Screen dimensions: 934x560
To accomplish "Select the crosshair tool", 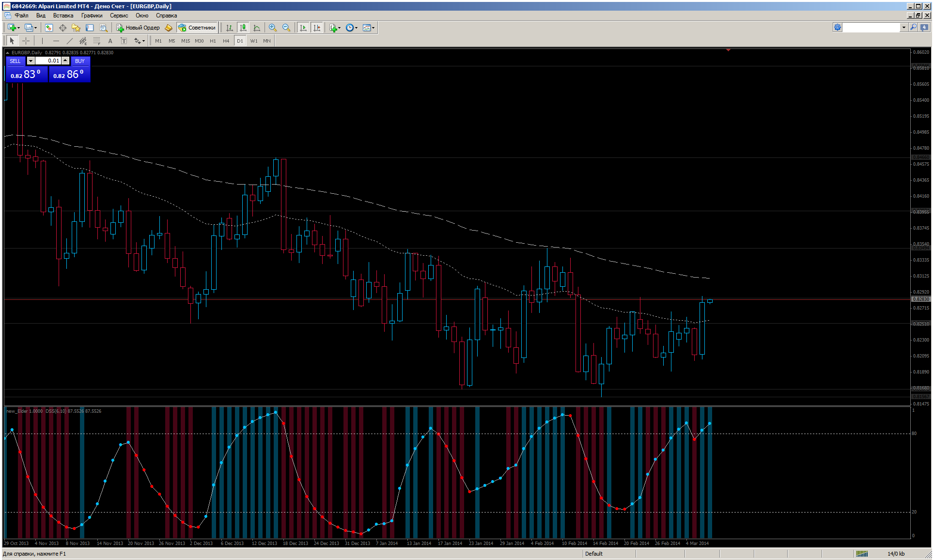I will pos(26,41).
